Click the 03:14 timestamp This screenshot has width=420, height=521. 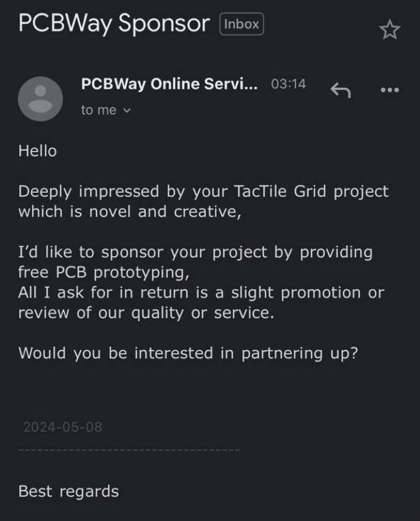pyautogui.click(x=288, y=85)
